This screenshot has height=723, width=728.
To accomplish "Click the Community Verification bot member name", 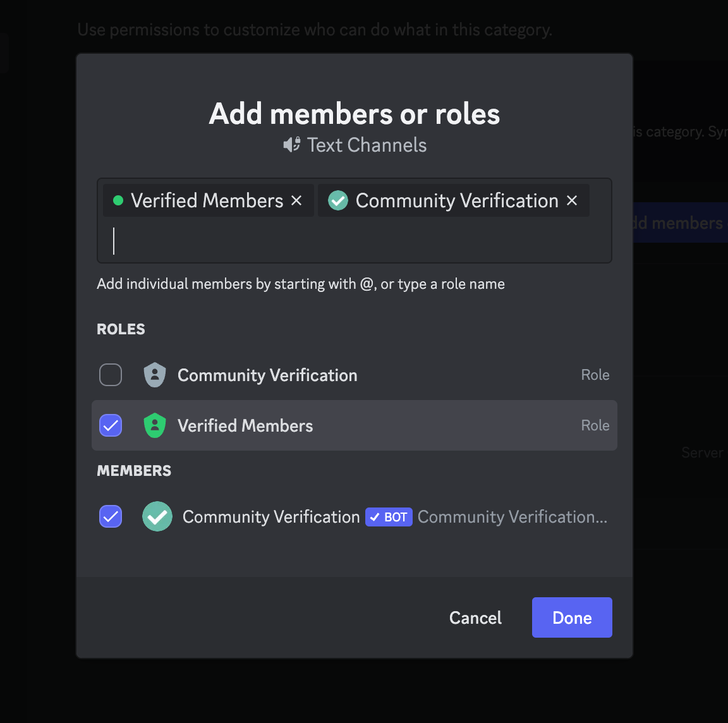I will tap(271, 517).
